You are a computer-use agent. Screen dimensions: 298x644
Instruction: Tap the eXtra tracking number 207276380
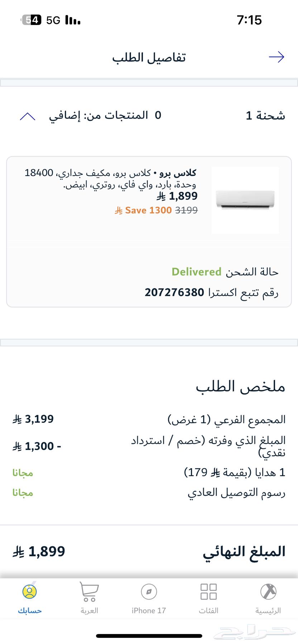[x=174, y=293]
